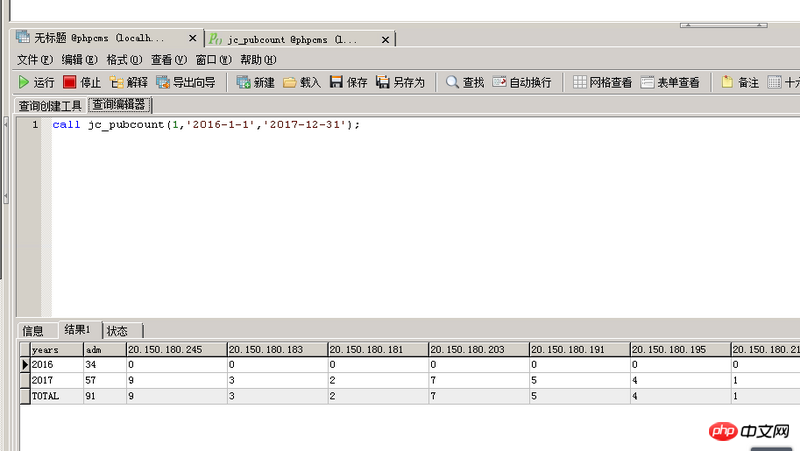
Task: Open the memo (备注) icon
Action: (727, 82)
